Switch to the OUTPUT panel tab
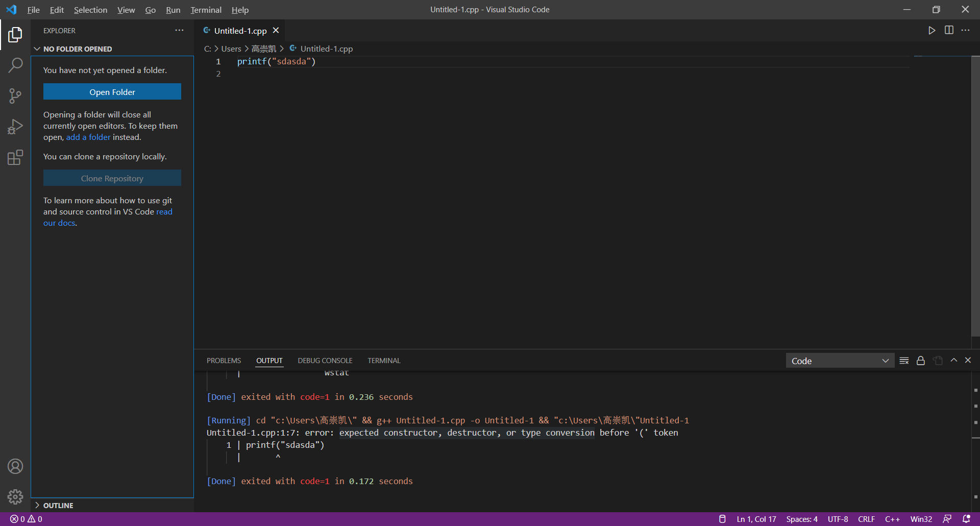Image resolution: width=980 pixels, height=526 pixels. (x=269, y=361)
